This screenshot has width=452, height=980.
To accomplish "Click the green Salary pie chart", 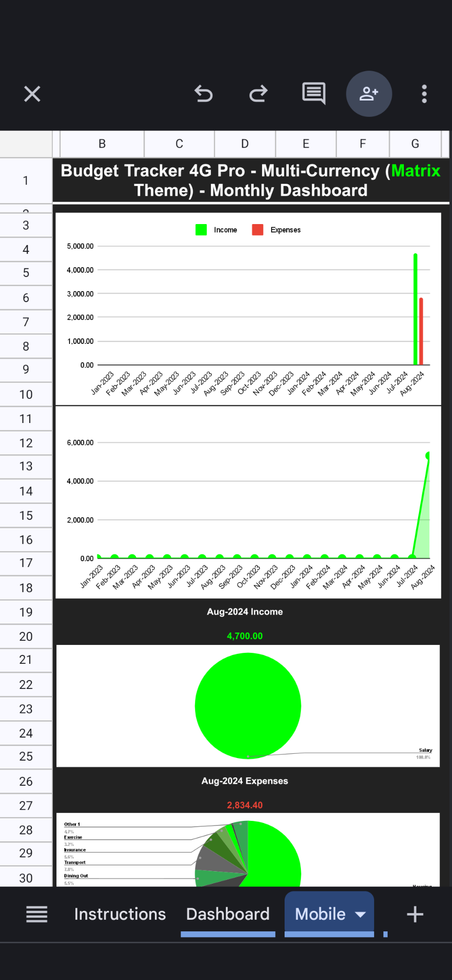I will click(x=248, y=706).
